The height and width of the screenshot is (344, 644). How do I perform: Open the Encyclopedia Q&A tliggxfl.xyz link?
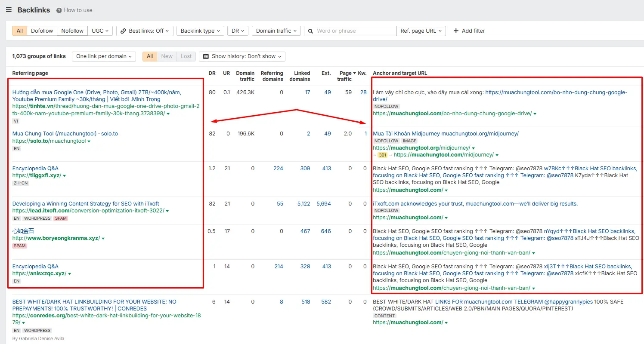click(x=35, y=169)
